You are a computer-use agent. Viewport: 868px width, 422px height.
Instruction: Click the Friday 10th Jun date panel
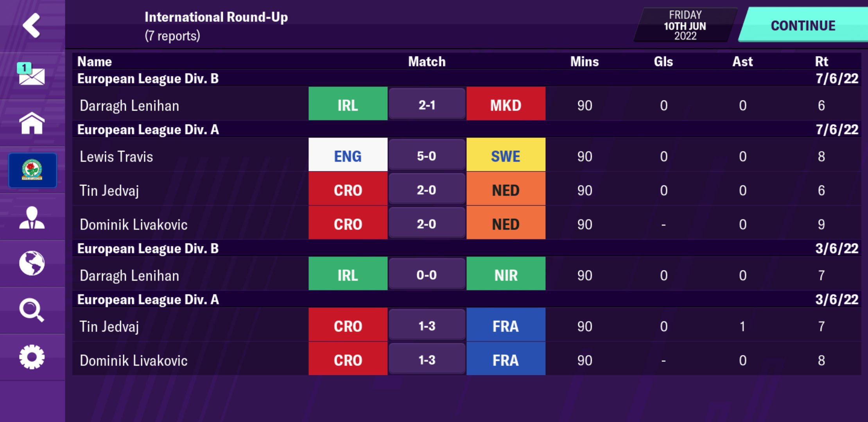click(x=685, y=25)
